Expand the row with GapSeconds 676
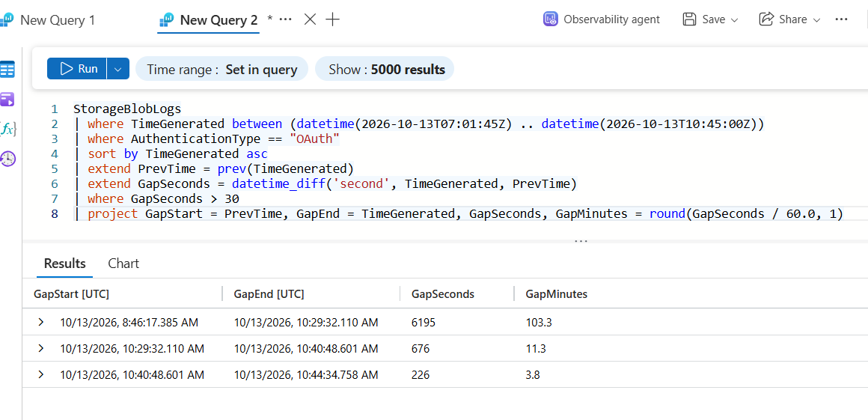Screen dimensions: 868x420 tap(40, 349)
